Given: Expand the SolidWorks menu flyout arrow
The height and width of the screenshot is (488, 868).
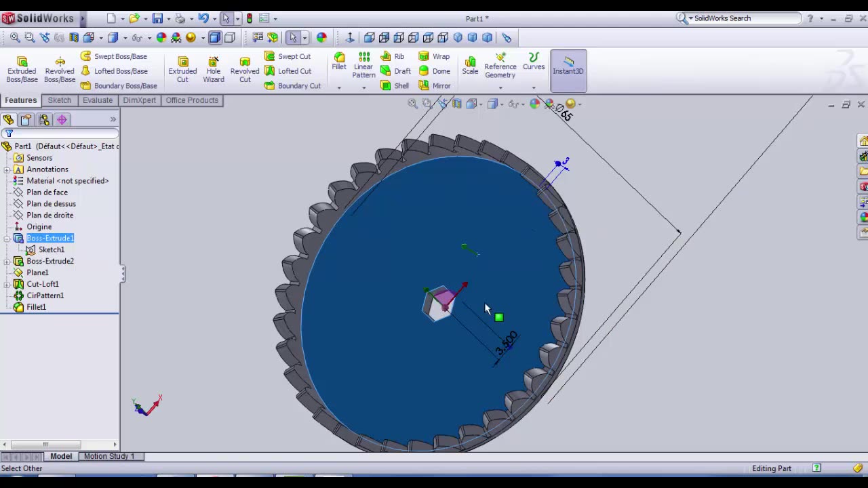Looking at the screenshot, I should coord(83,18).
